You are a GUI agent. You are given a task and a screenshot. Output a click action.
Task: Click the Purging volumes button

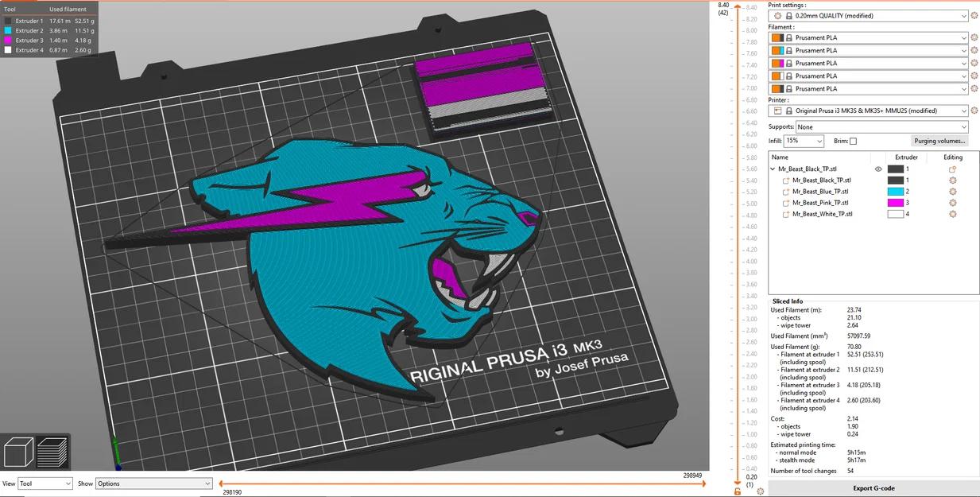[x=939, y=141]
